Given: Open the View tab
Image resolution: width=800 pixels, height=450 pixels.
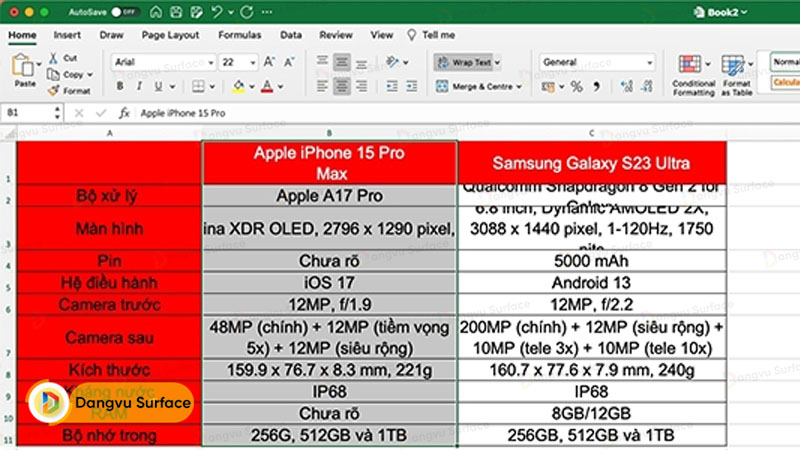Looking at the screenshot, I should (x=382, y=35).
